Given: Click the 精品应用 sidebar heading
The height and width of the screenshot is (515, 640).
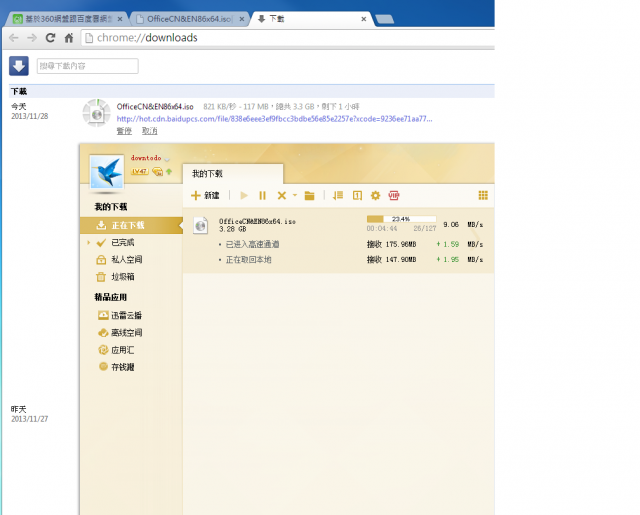Looking at the screenshot, I should (111, 297).
